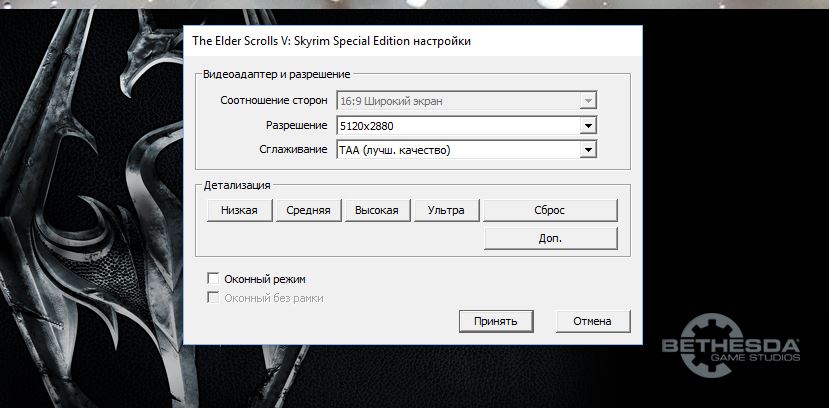Screen dimensions: 829x408
Task: Expand the resolution list with its arrow button
Action: pyautogui.click(x=587, y=126)
